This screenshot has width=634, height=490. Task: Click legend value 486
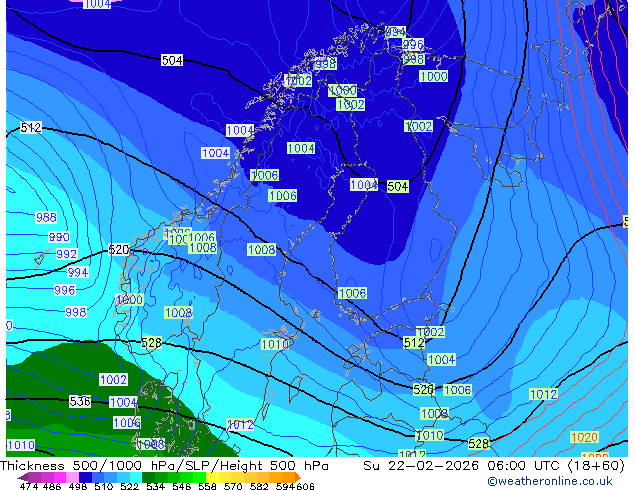point(52,486)
